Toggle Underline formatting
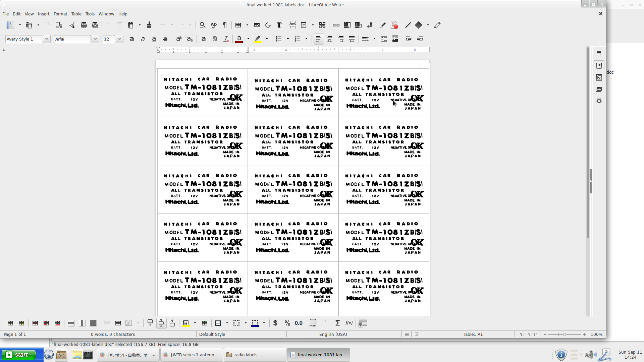The width and height of the screenshot is (644, 362). tap(154, 39)
